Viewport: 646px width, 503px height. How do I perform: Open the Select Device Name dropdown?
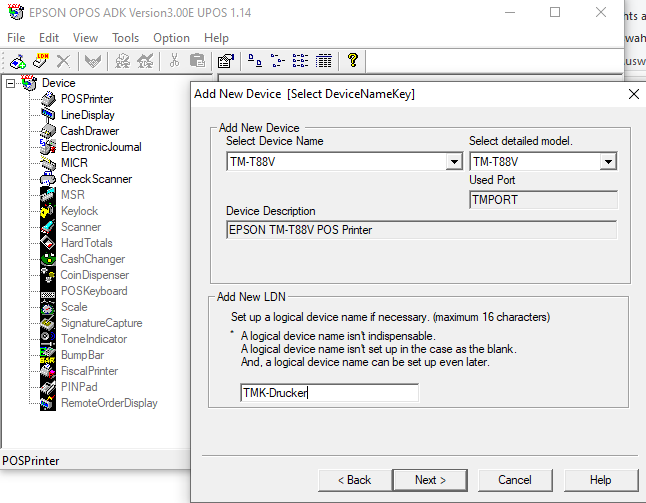click(454, 161)
